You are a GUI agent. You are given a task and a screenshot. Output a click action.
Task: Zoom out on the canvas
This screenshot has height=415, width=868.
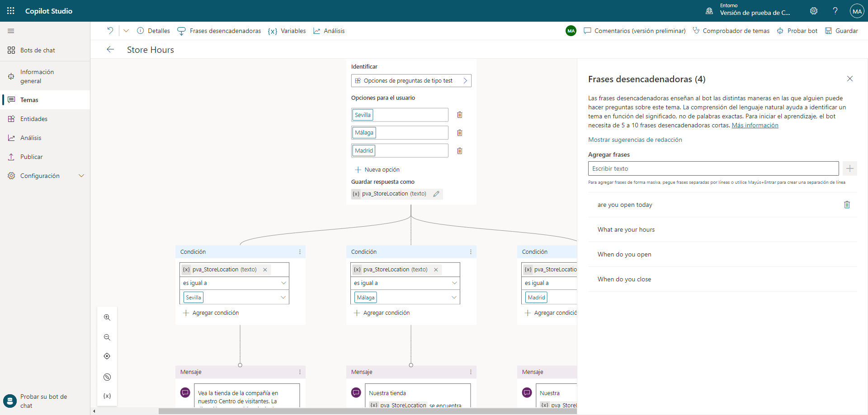point(107,337)
